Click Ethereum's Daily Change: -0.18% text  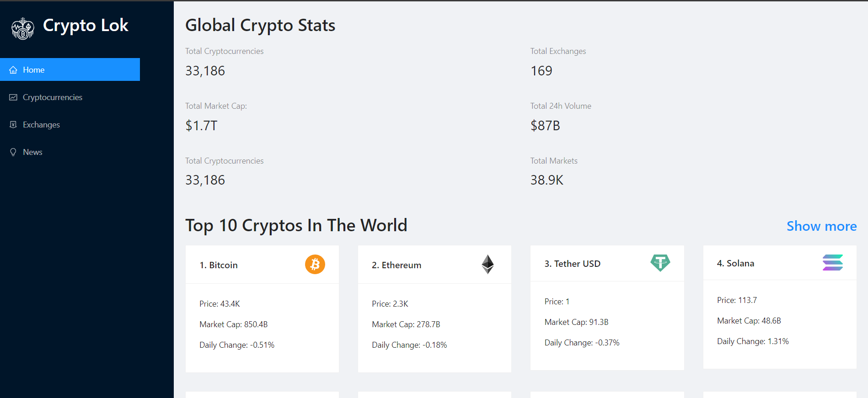click(x=409, y=345)
